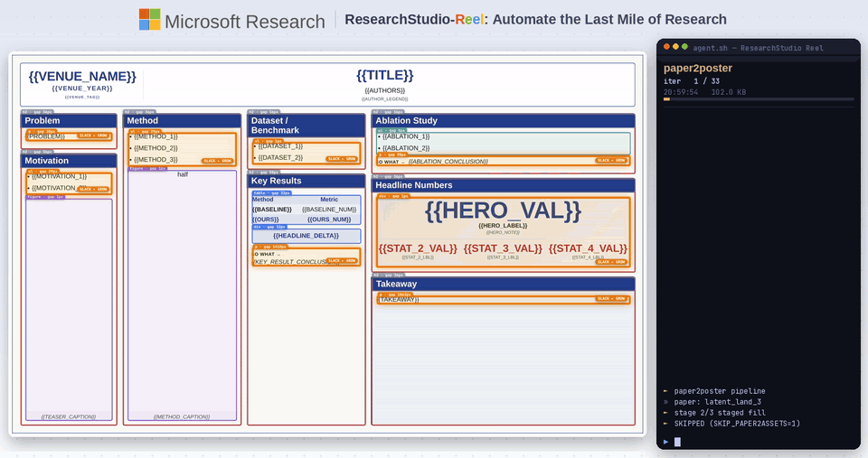The height and width of the screenshot is (458, 868).
Task: Click the Method figure placeholder labeled half
Action: 182,294
